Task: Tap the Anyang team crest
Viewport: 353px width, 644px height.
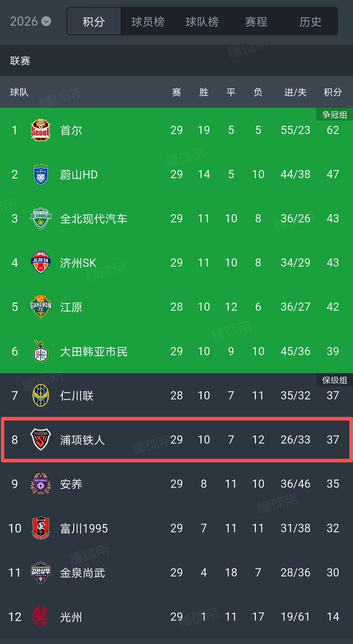Action: (x=41, y=484)
